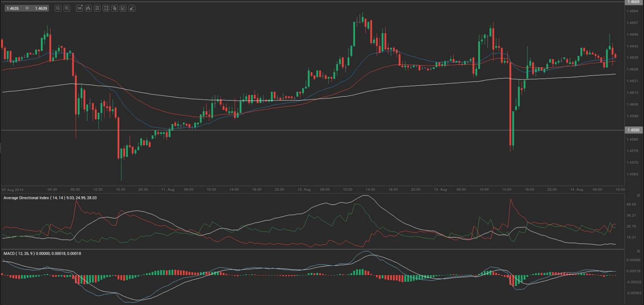This screenshot has height=305, width=644.
Task: Open the edit drawing note icon
Action: [123, 8]
